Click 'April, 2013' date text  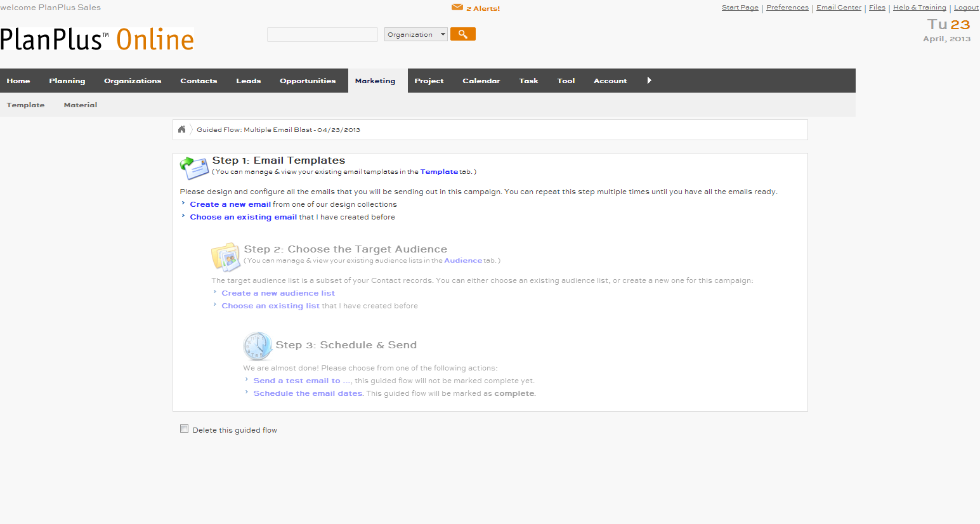coord(946,39)
